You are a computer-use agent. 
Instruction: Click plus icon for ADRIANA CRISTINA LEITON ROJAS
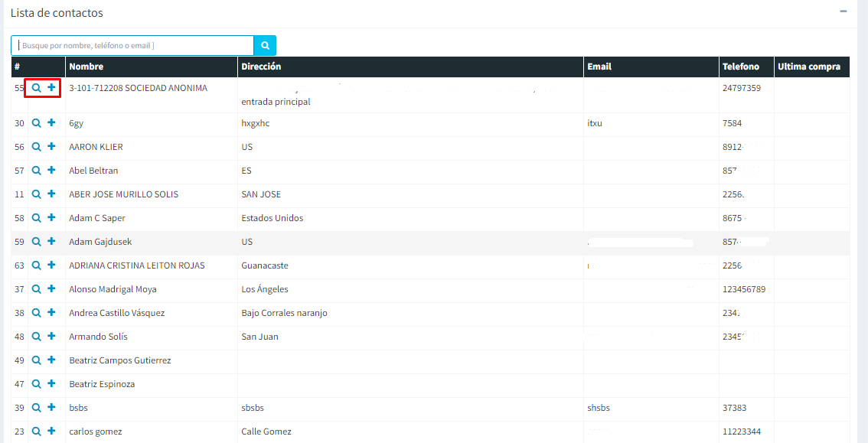pos(51,265)
